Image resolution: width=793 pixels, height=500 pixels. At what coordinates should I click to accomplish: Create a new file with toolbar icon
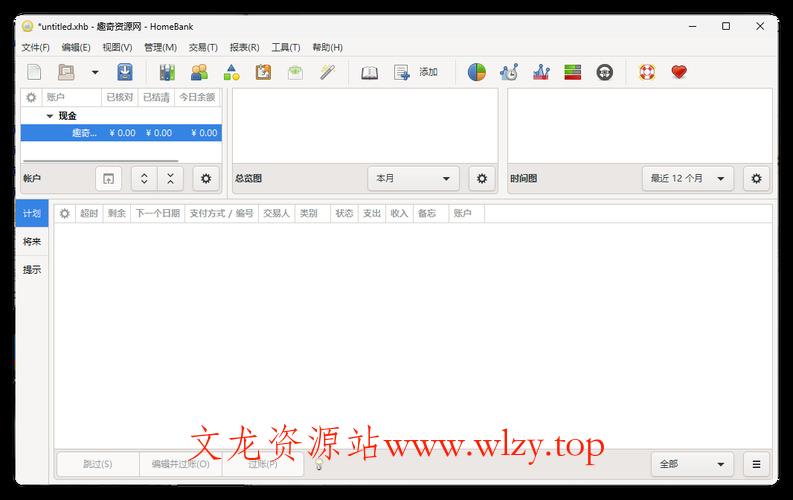[x=34, y=72]
